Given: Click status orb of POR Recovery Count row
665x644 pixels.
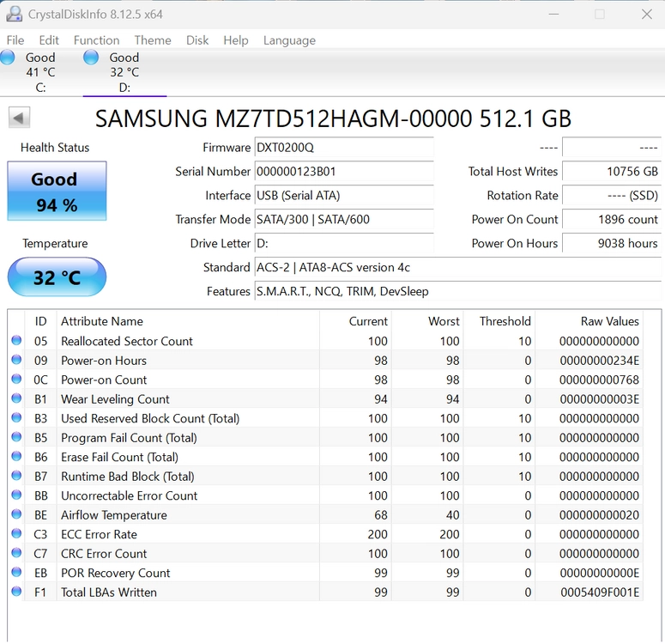Looking at the screenshot, I should pos(16,572).
